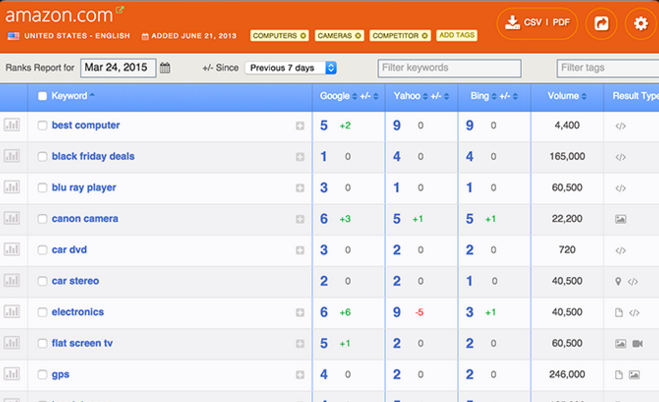
Task: Click the Filter keywords input field
Action: (449, 68)
